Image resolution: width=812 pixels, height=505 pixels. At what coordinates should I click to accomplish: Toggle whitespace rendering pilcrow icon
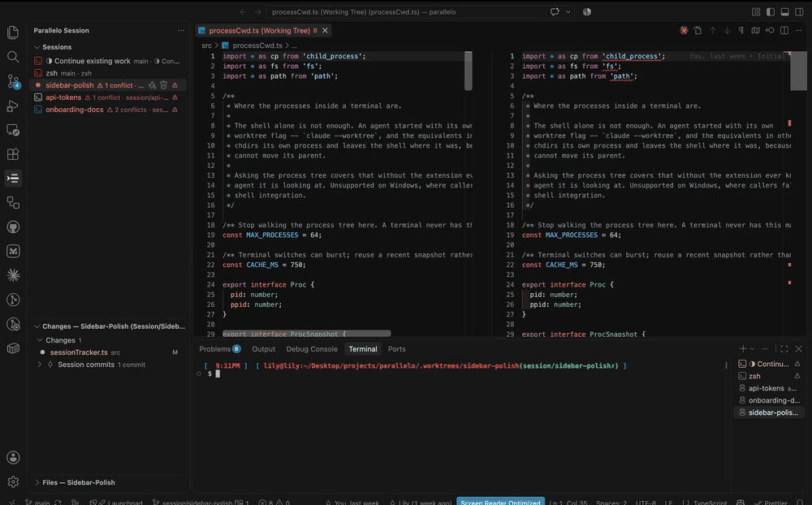coord(741,31)
